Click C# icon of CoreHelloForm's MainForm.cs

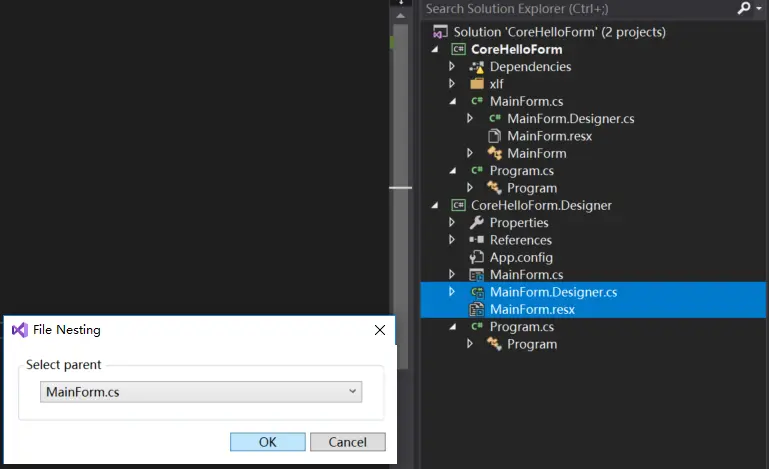click(477, 101)
